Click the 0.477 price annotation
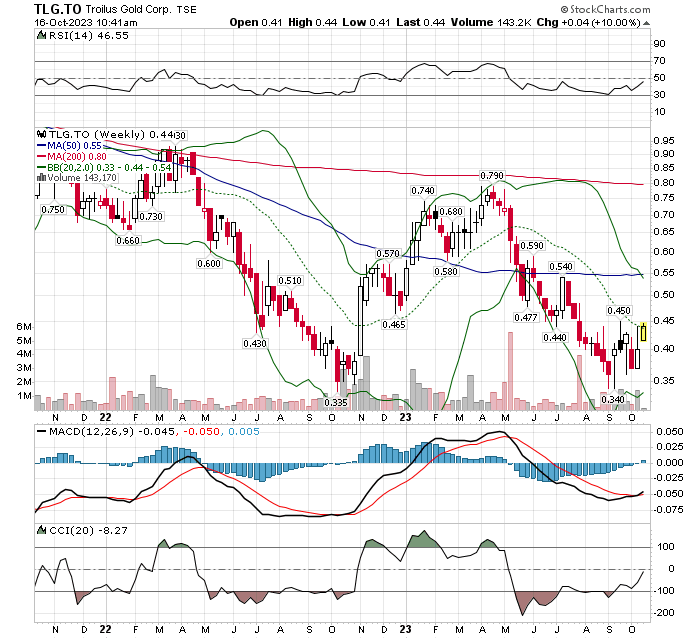The image size is (700, 639). point(526,317)
